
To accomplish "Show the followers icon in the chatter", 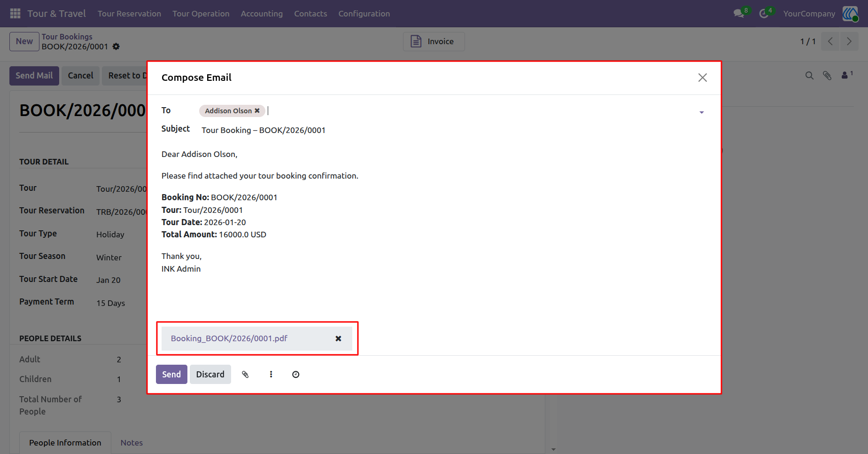I will [x=847, y=75].
